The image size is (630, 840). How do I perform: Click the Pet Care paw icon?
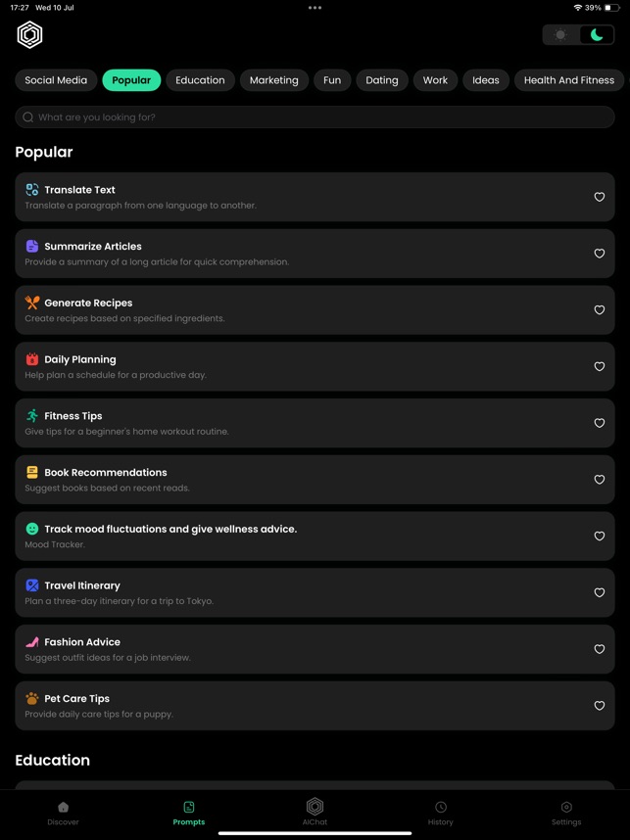[32, 698]
